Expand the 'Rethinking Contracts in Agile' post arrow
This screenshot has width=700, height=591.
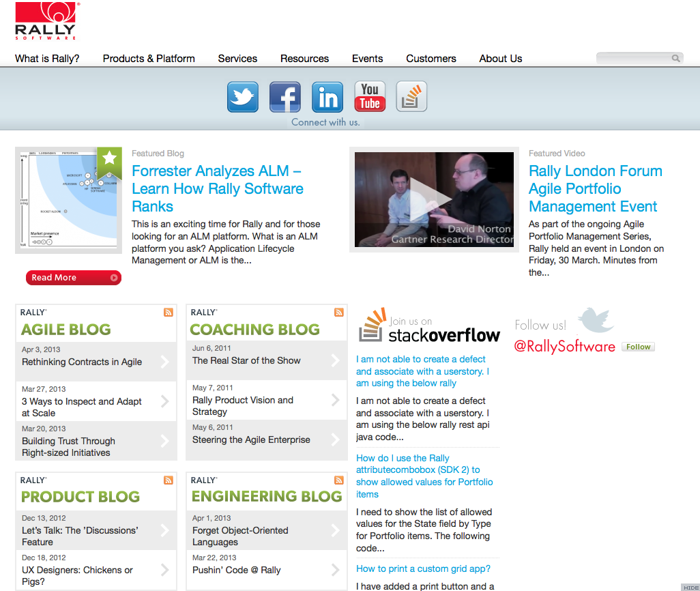click(x=164, y=361)
